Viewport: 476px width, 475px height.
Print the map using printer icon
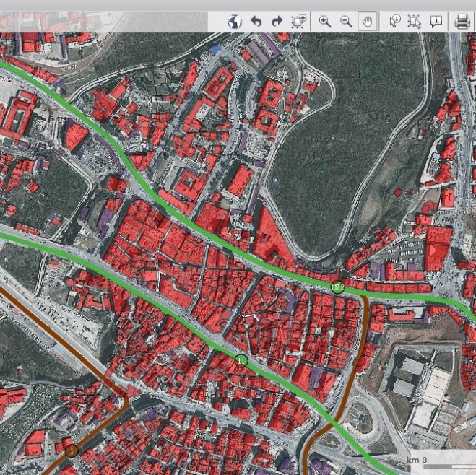(462, 22)
